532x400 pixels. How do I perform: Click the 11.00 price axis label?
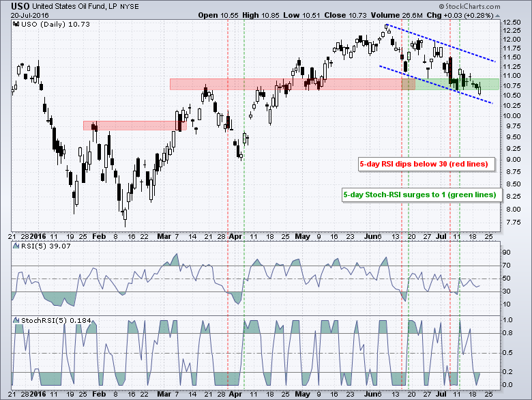tap(512, 76)
